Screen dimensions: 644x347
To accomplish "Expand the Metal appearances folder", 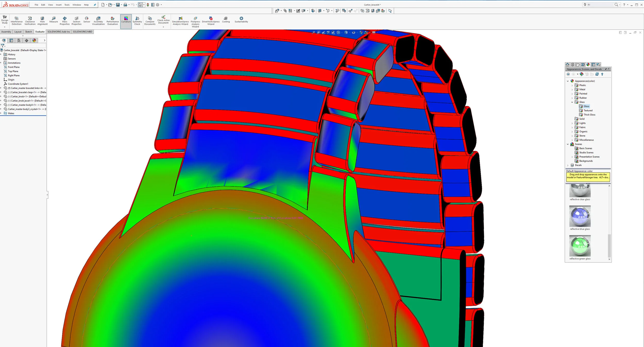I will tap(572, 89).
